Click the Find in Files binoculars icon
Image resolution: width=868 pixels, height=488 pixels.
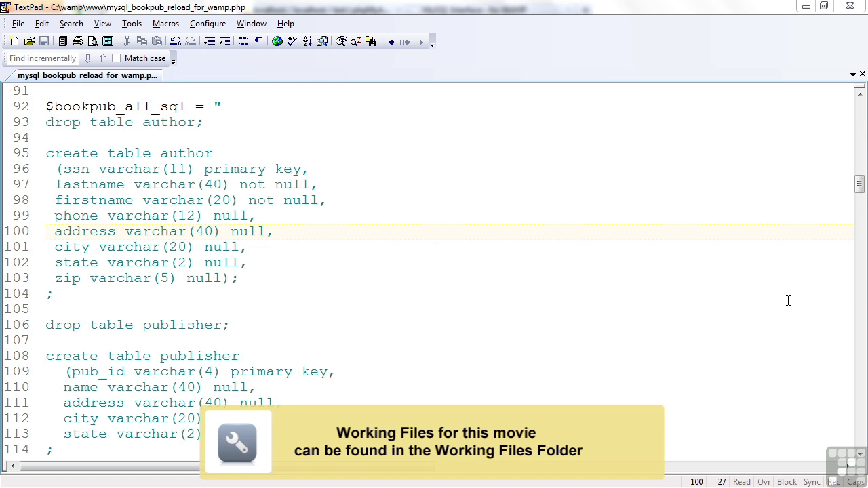coord(371,41)
